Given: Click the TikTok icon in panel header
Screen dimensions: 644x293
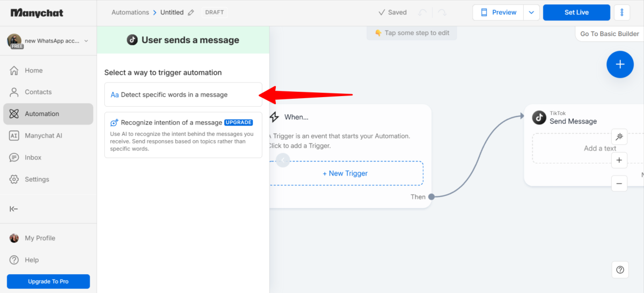Looking at the screenshot, I should point(132,40).
